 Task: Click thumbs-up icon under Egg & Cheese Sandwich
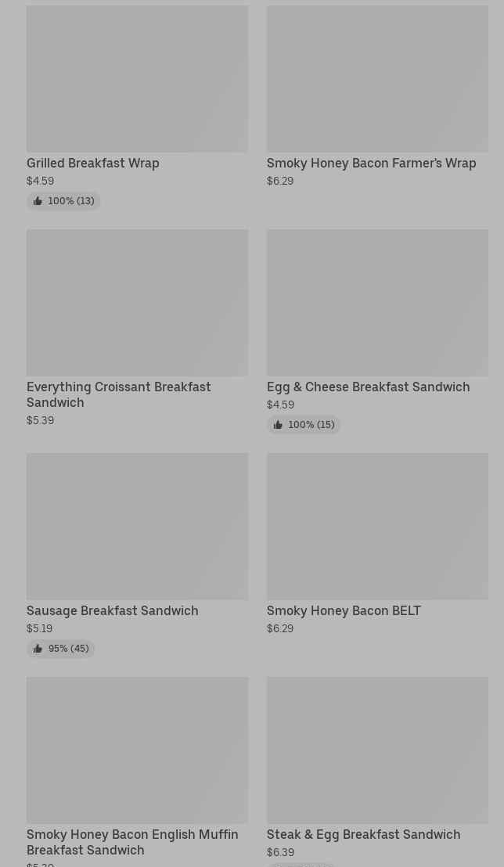pyautogui.click(x=278, y=425)
